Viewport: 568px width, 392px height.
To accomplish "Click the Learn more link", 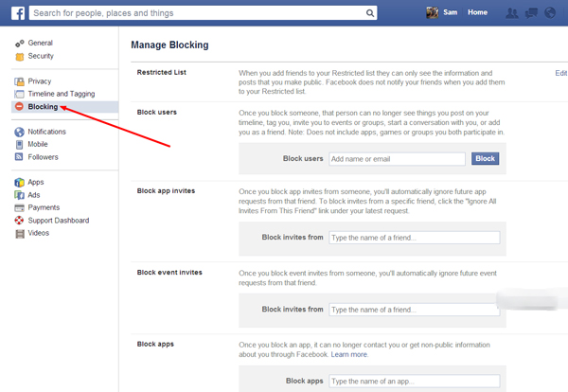I will pyautogui.click(x=349, y=354).
